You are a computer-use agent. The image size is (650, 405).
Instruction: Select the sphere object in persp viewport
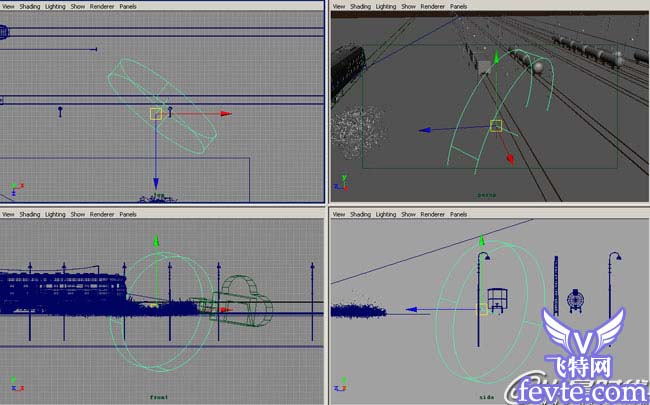[x=538, y=68]
